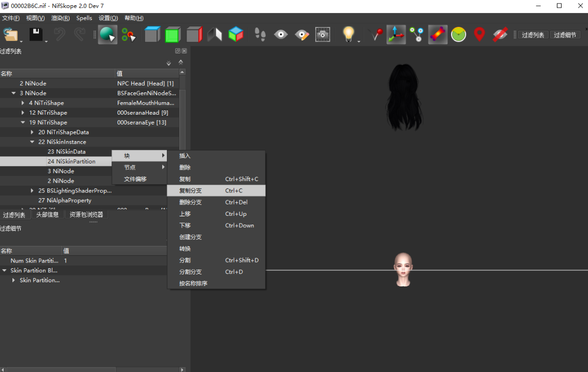Toggle the Draw Nodes icon

click(416, 35)
